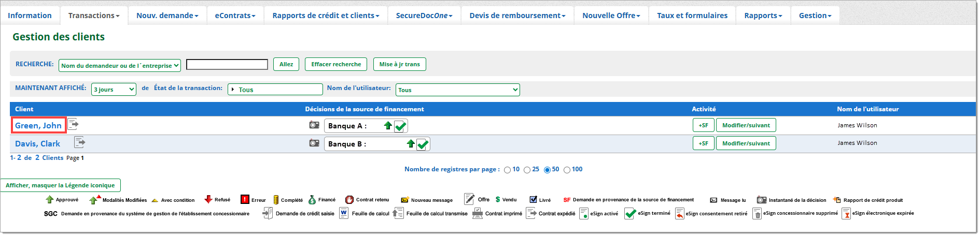Image resolution: width=980 pixels, height=236 pixels.
Task: Select 100 records per page
Action: 567,170
